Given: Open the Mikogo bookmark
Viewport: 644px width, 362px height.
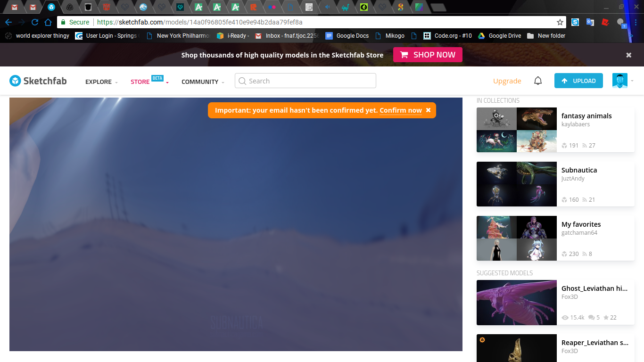Looking at the screenshot, I should 390,36.
